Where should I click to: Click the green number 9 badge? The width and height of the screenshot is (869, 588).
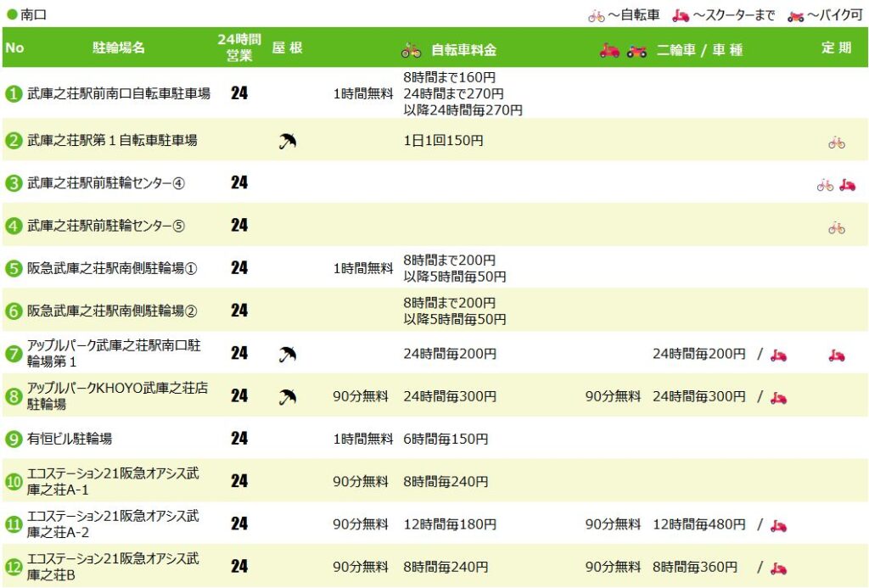click(x=14, y=440)
